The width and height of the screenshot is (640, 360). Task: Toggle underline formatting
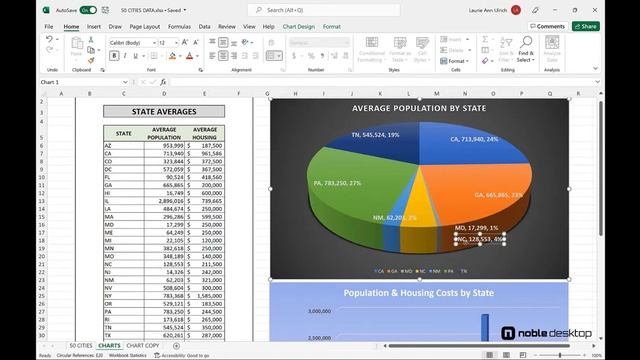pyautogui.click(x=135, y=56)
